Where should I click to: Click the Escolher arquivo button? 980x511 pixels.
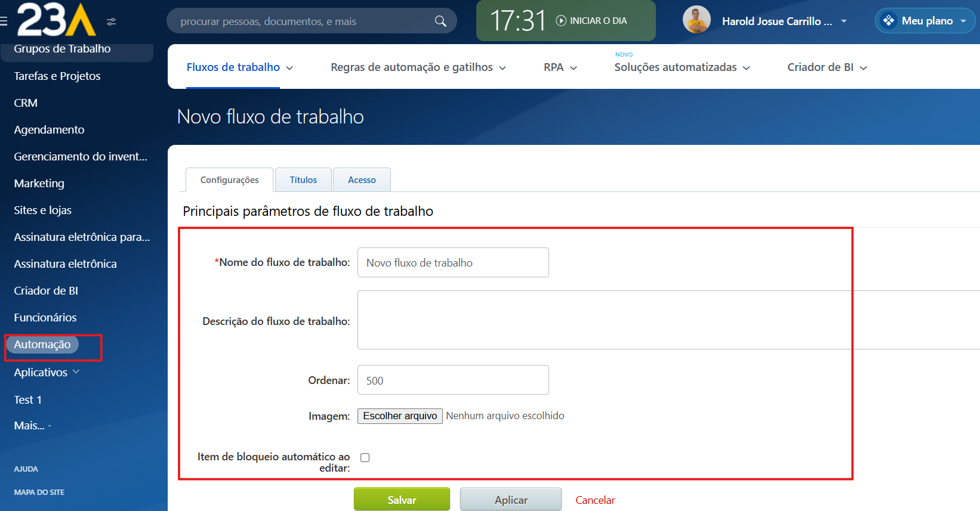(400, 416)
